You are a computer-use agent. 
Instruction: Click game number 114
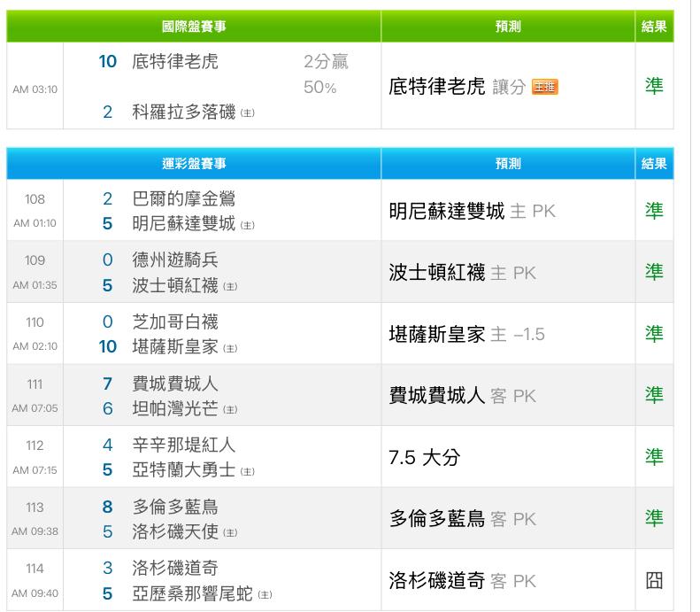(x=35, y=569)
